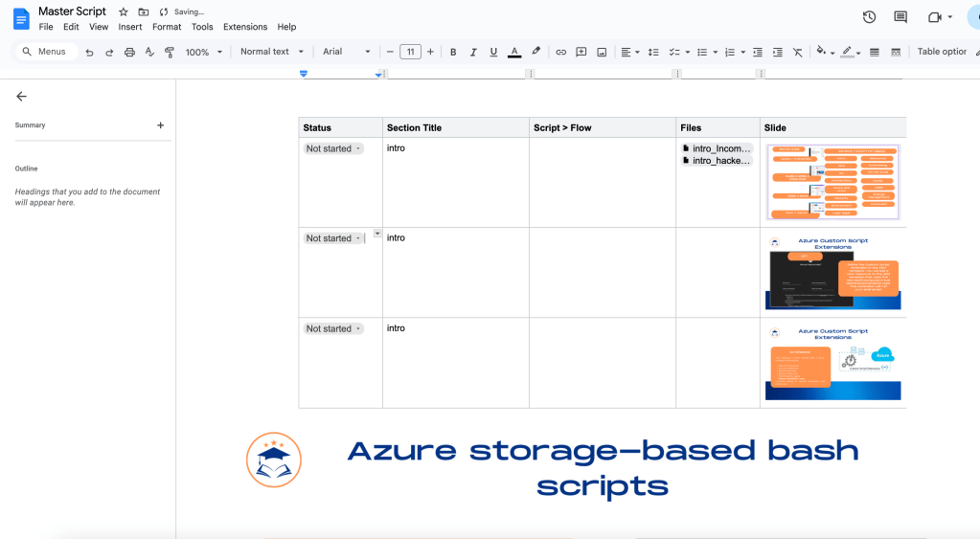Clear formatting with the toolbar icon
Viewport: 980px width, 539px height.
click(x=797, y=53)
